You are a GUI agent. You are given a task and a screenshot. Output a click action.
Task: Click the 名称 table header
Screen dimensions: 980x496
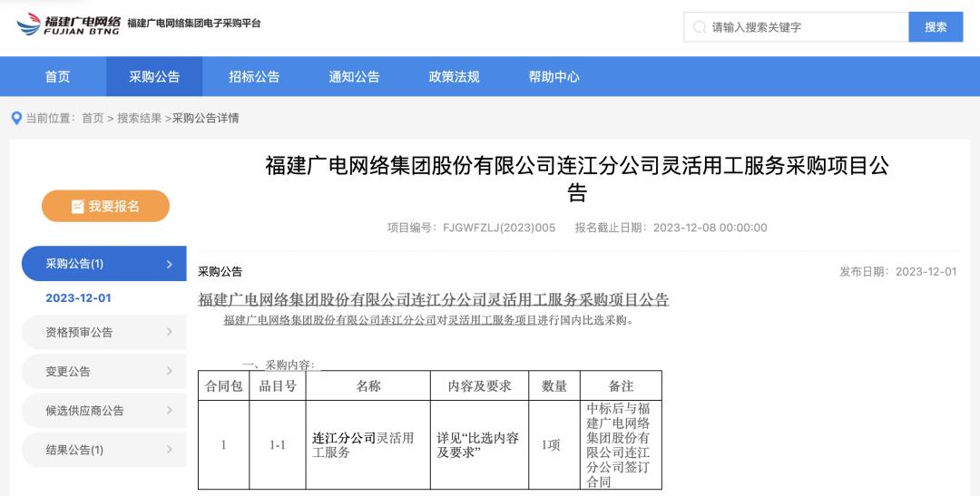point(368,386)
